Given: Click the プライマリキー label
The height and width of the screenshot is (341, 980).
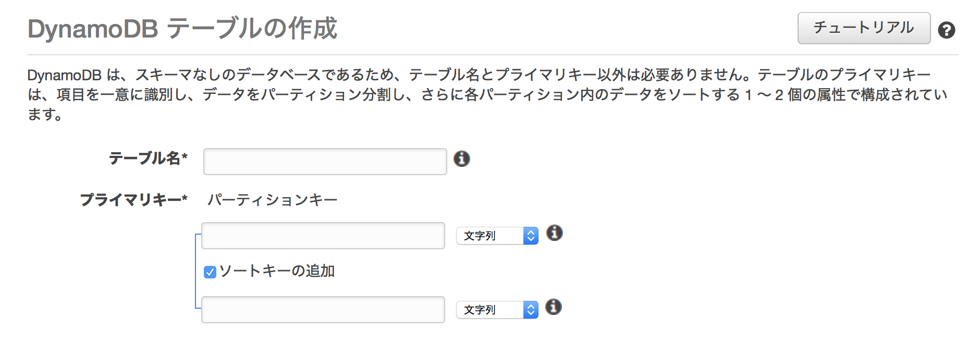Looking at the screenshot, I should (134, 199).
